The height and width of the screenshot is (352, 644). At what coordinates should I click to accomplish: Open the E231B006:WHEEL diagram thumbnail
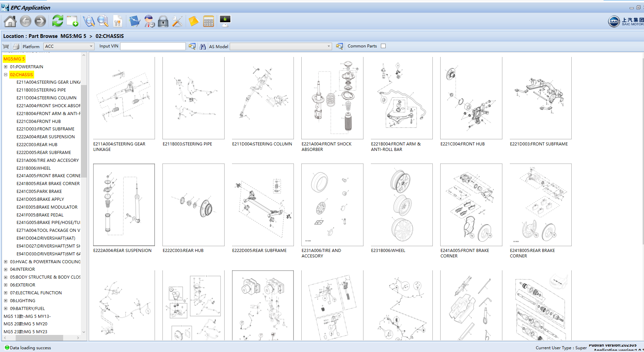[401, 205]
